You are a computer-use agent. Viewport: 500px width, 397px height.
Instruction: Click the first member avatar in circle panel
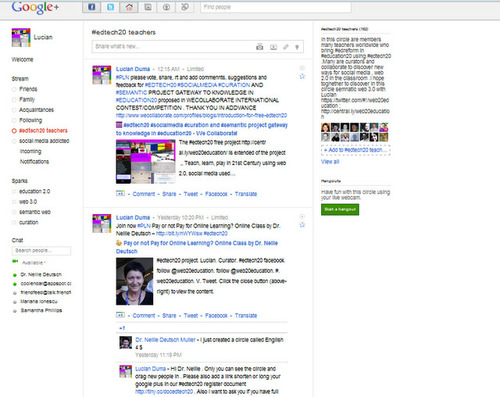pyautogui.click(x=325, y=127)
